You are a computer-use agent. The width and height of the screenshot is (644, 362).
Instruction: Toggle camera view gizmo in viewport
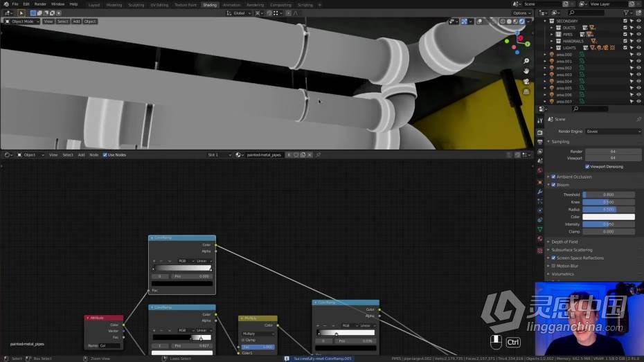pos(526,81)
